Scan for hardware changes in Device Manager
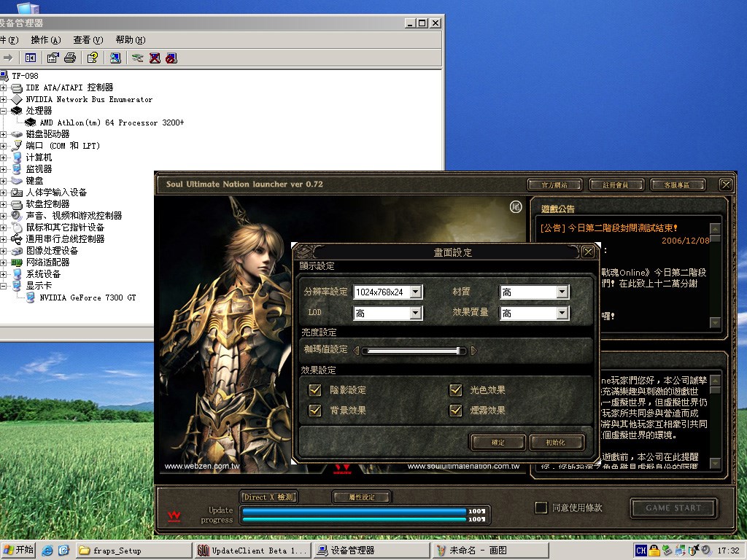The image size is (747, 560). (x=115, y=58)
